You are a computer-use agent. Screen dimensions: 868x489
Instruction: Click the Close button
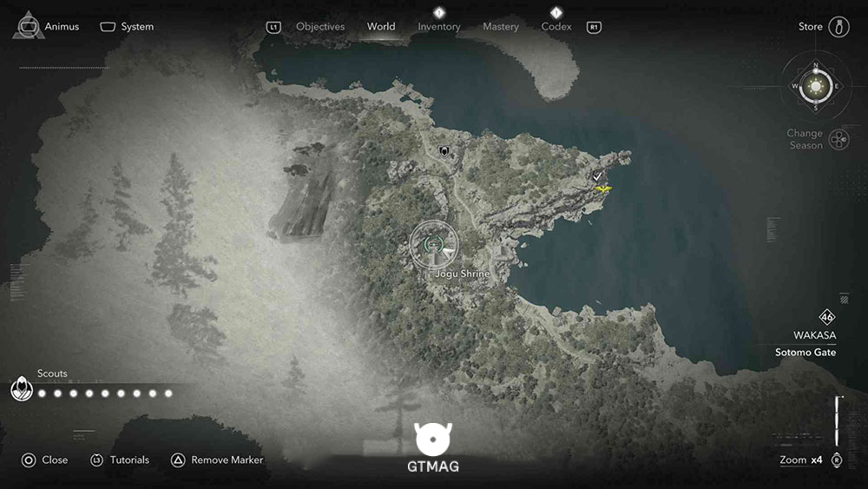[55, 459]
